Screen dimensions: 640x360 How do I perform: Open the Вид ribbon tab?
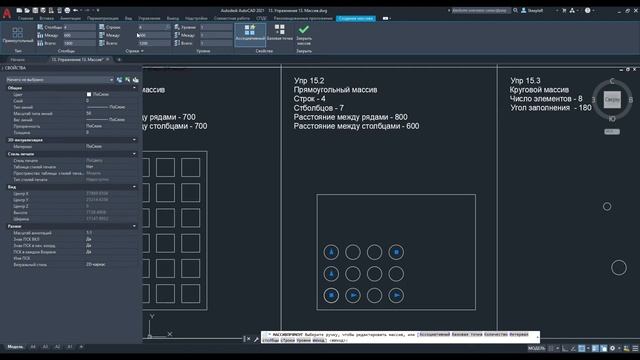(x=128, y=18)
